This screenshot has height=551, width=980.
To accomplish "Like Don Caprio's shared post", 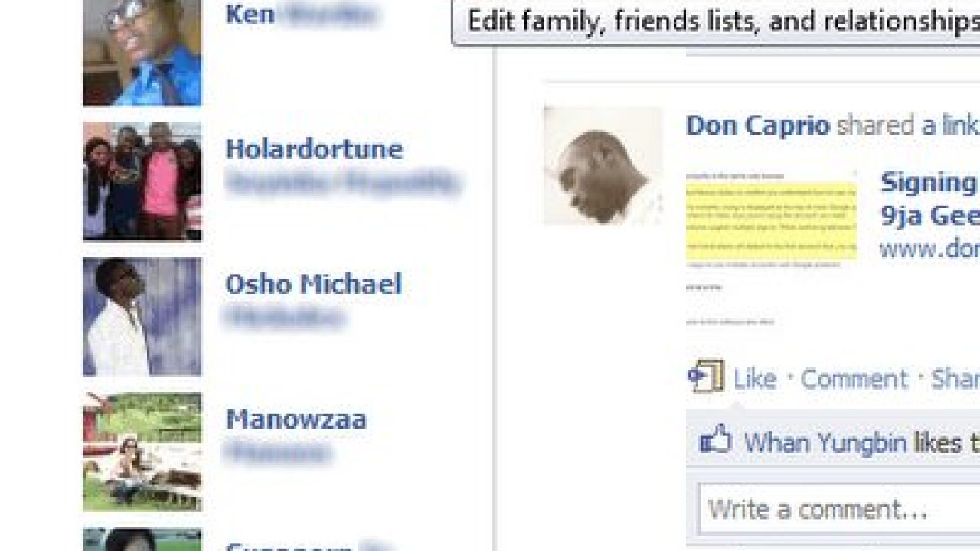I will (x=755, y=379).
